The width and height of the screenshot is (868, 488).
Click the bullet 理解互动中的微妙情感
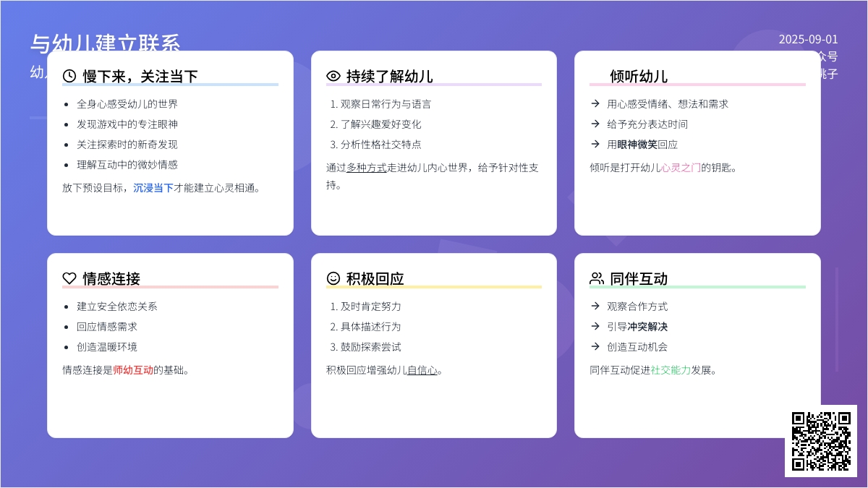(x=127, y=164)
